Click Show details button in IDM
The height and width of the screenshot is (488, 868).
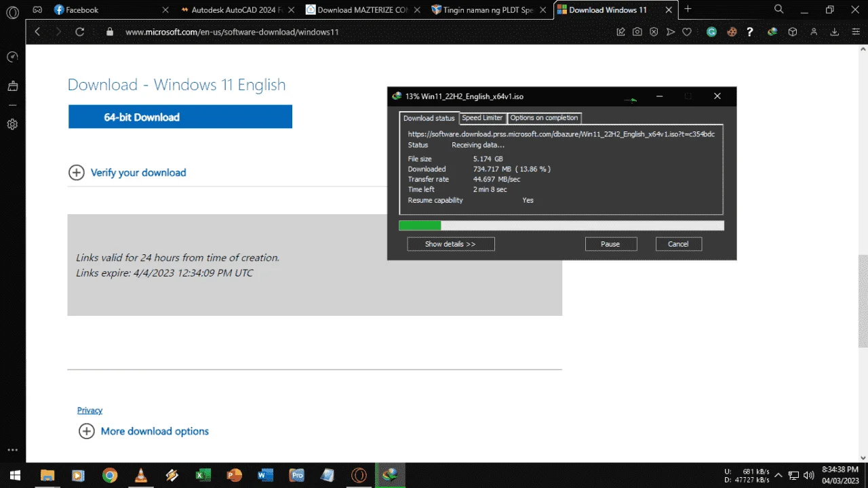451,244
